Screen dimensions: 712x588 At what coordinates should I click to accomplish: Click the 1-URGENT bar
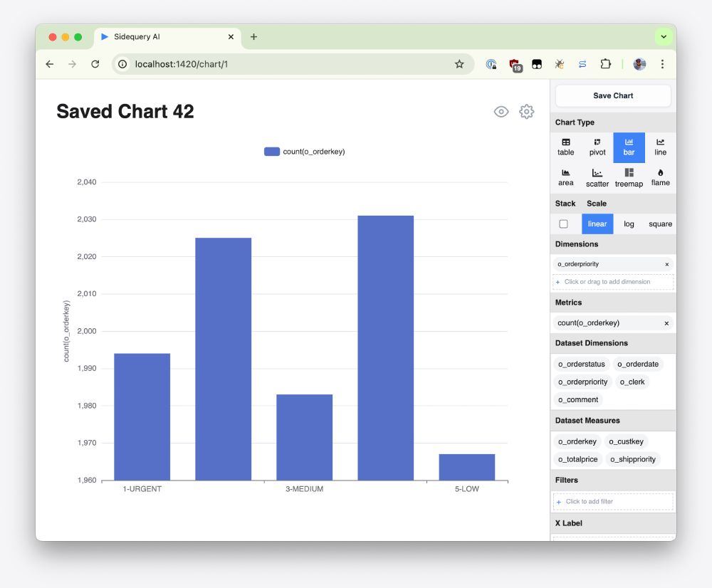coord(142,417)
